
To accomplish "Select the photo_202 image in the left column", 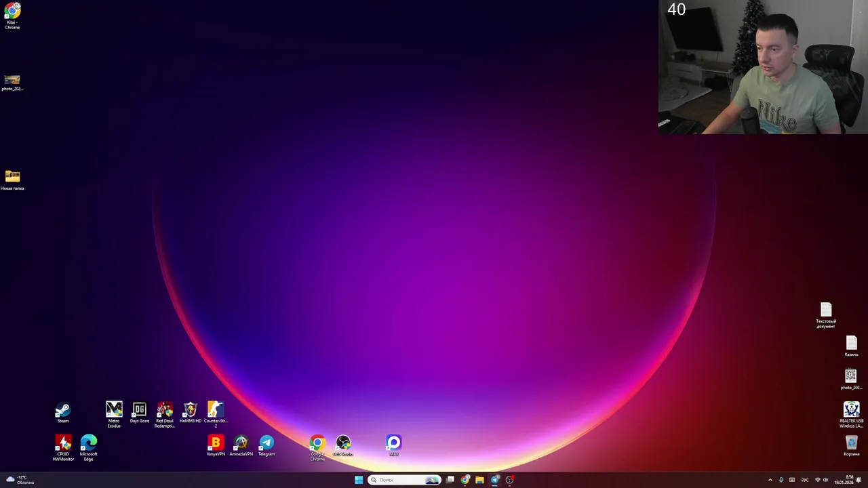I will (12, 83).
